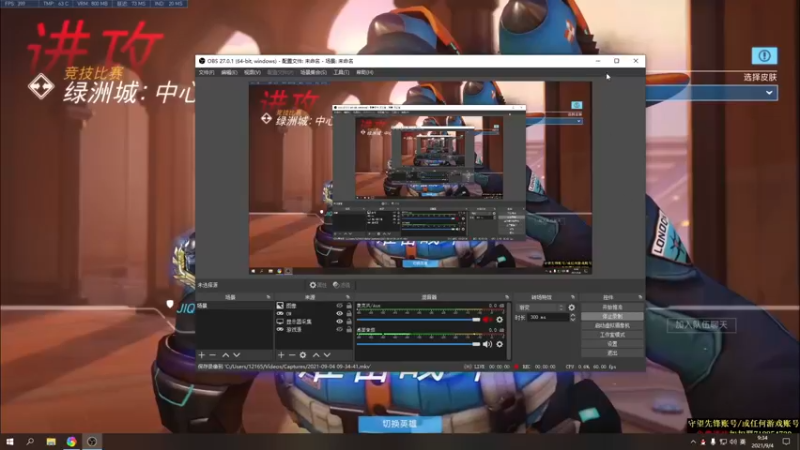Open the 工具(T) menu in OBS

coord(341,72)
